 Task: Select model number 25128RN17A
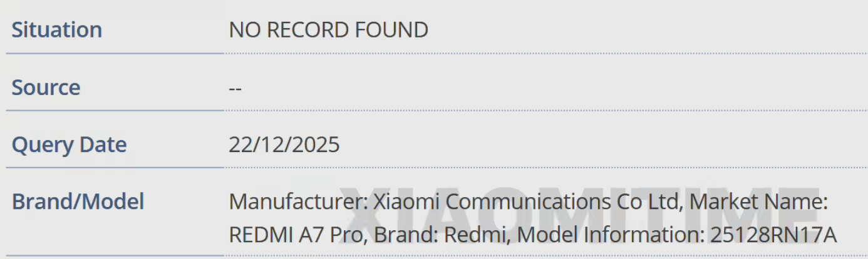click(773, 235)
